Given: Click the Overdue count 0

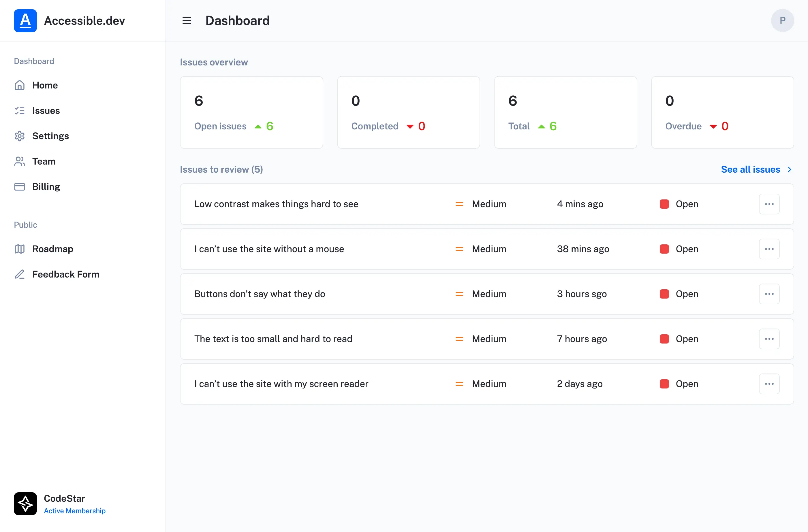Looking at the screenshot, I should (670, 101).
